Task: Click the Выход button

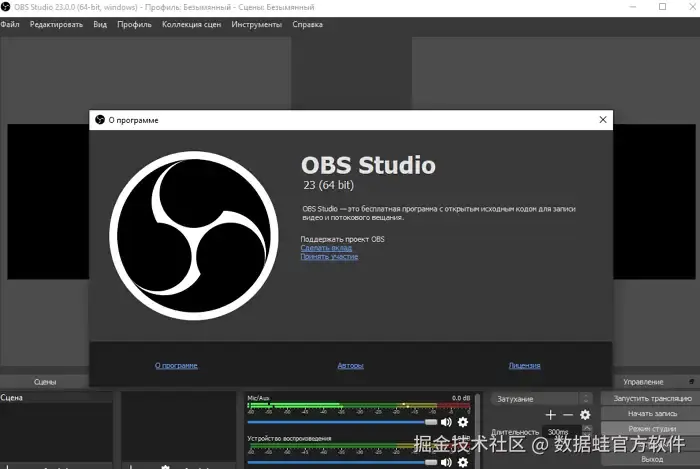Action: coord(652,459)
